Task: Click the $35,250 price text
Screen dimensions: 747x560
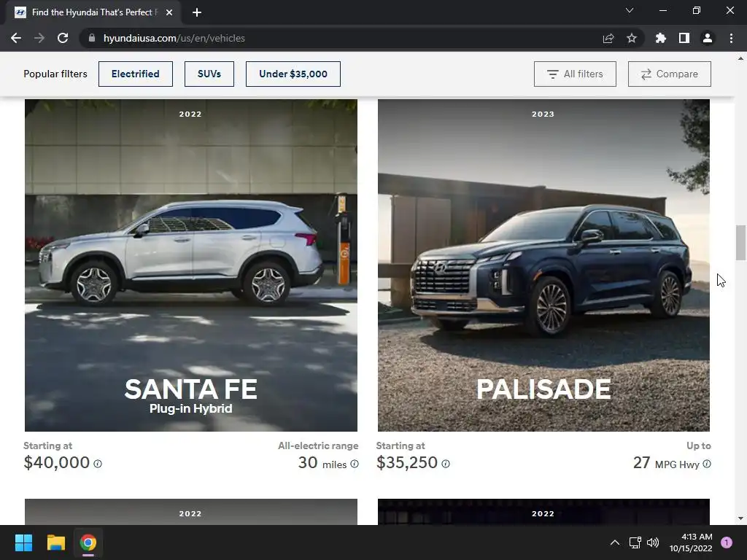Action: click(x=407, y=462)
